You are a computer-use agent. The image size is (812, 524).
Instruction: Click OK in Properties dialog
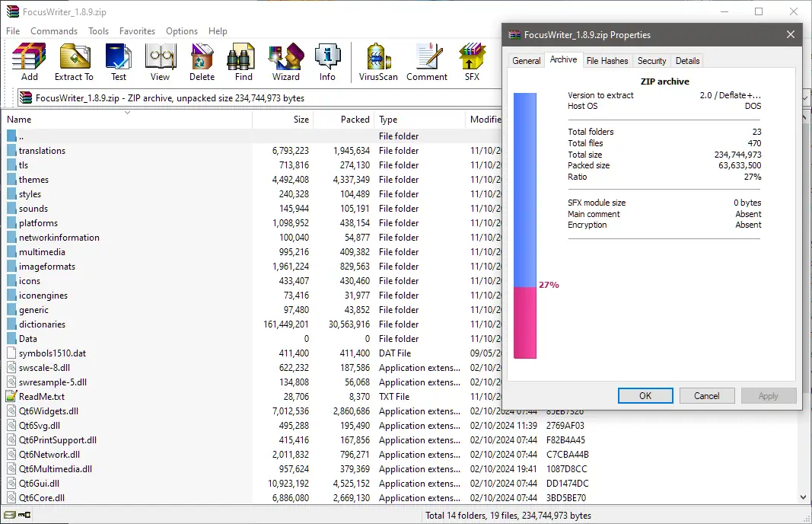pyautogui.click(x=645, y=395)
